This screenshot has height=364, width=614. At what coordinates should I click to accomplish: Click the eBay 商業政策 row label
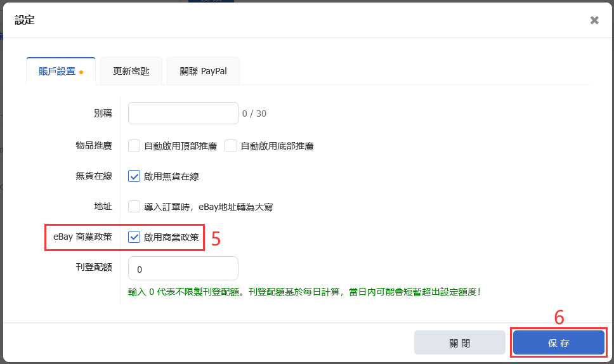click(x=83, y=237)
